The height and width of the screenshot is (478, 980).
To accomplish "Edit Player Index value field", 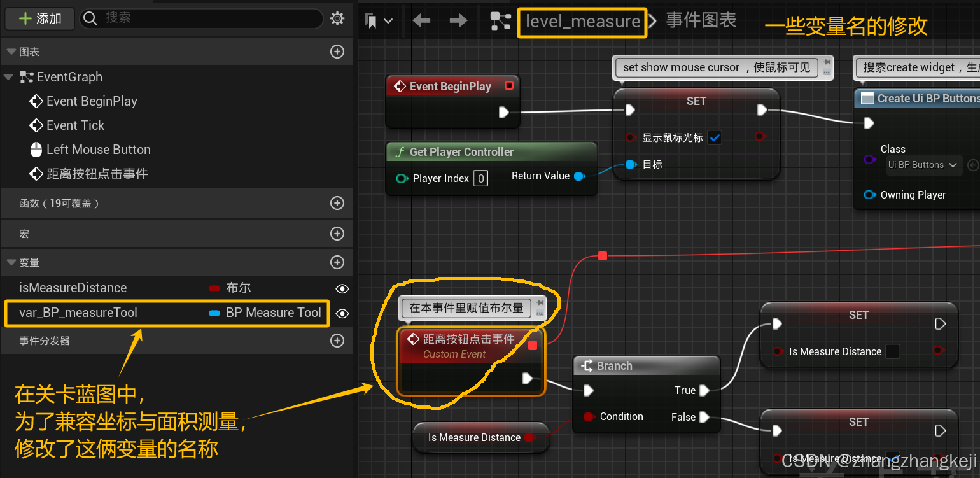I will pos(481,178).
